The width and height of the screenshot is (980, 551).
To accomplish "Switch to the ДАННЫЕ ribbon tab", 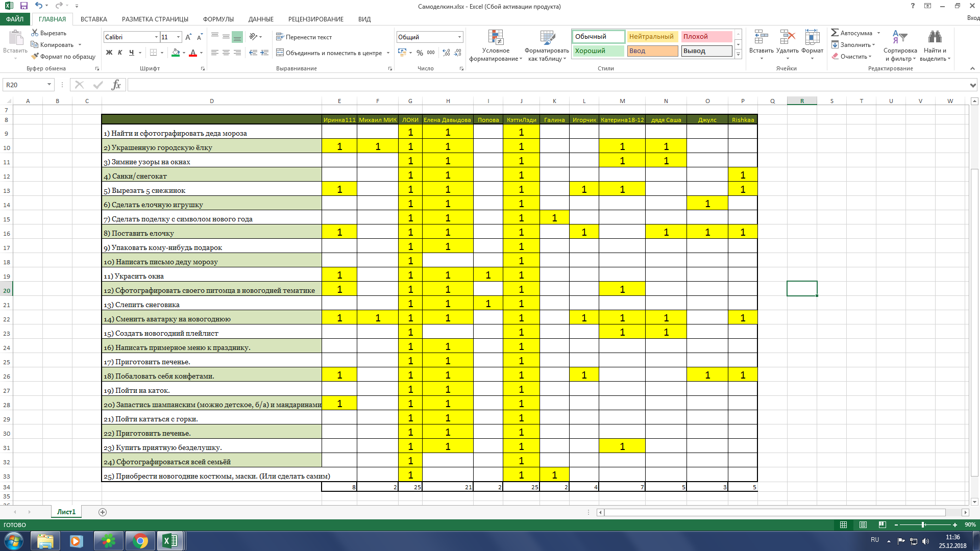I will pyautogui.click(x=261, y=19).
